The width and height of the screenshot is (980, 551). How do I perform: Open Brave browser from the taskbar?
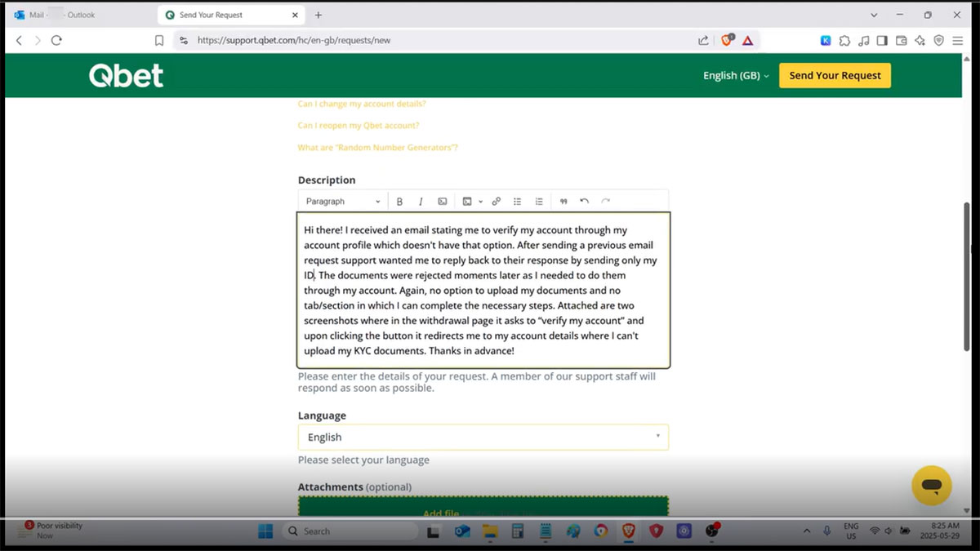(628, 531)
